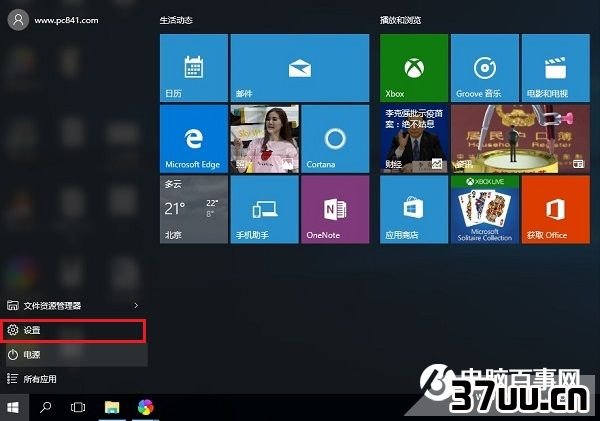Expand the 文件资源管理器 jump list arrow
The width and height of the screenshot is (600, 421).
coord(136,305)
